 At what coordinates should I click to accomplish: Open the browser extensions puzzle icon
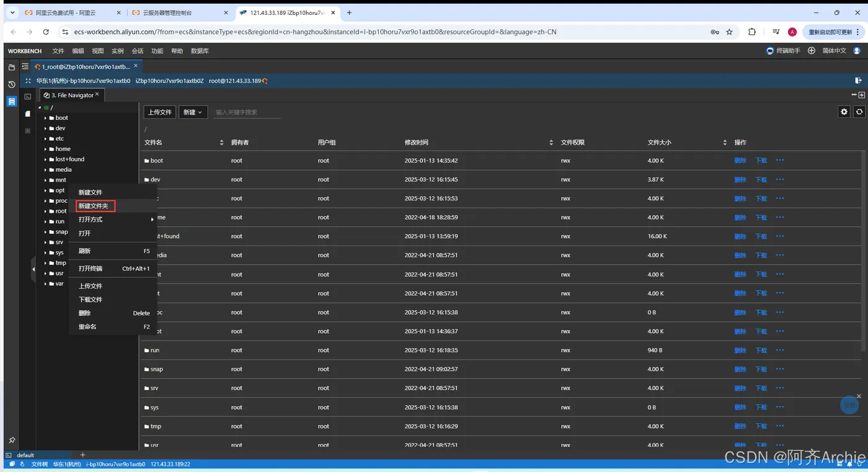752,32
